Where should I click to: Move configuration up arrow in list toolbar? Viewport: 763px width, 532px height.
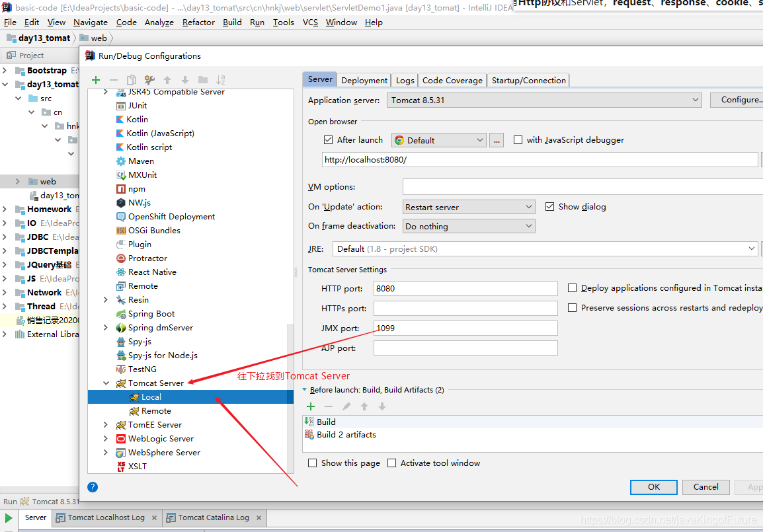coord(167,80)
